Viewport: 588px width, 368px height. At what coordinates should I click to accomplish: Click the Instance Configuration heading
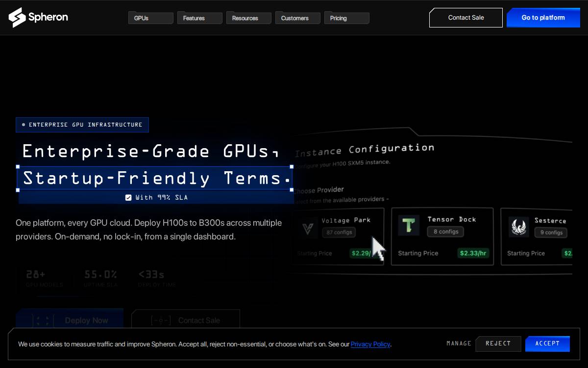pyautogui.click(x=364, y=150)
